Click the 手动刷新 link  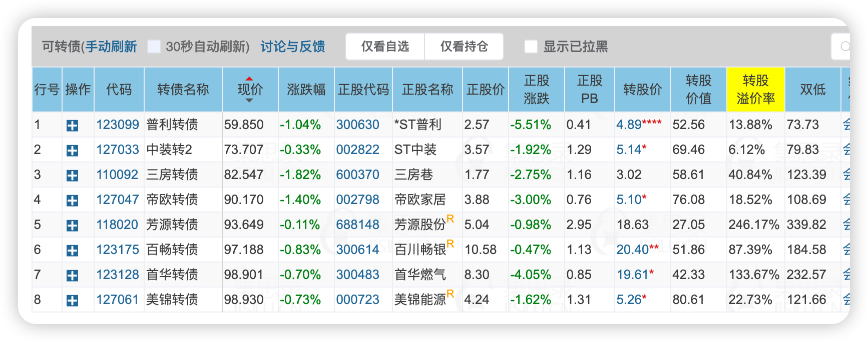coord(111,46)
